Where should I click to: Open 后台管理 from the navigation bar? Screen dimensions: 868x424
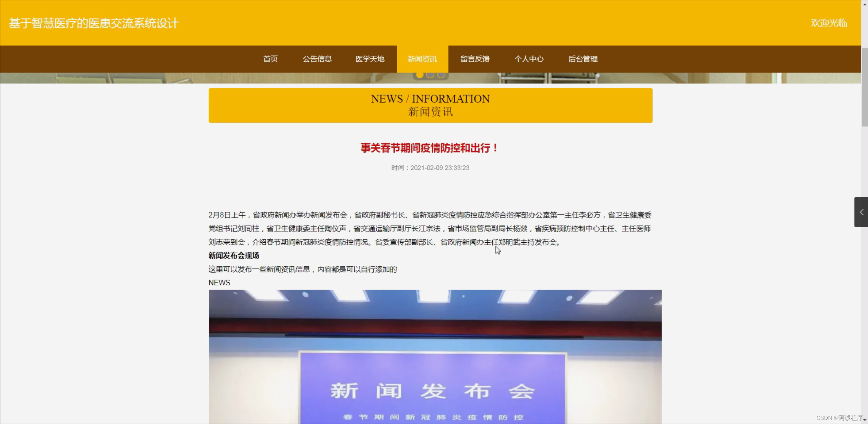(583, 59)
